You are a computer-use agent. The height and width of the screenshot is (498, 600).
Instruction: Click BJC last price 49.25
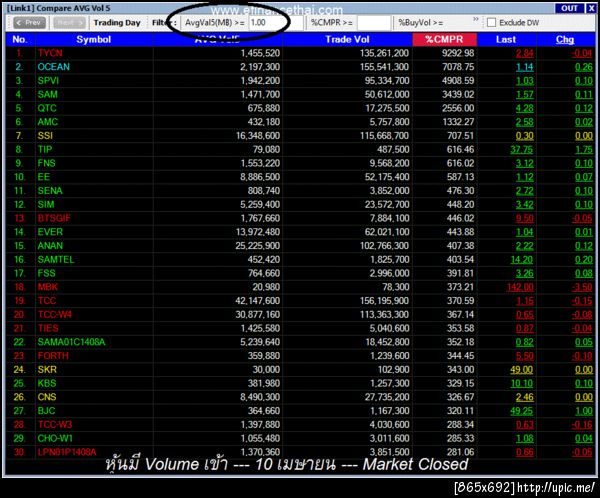(522, 412)
